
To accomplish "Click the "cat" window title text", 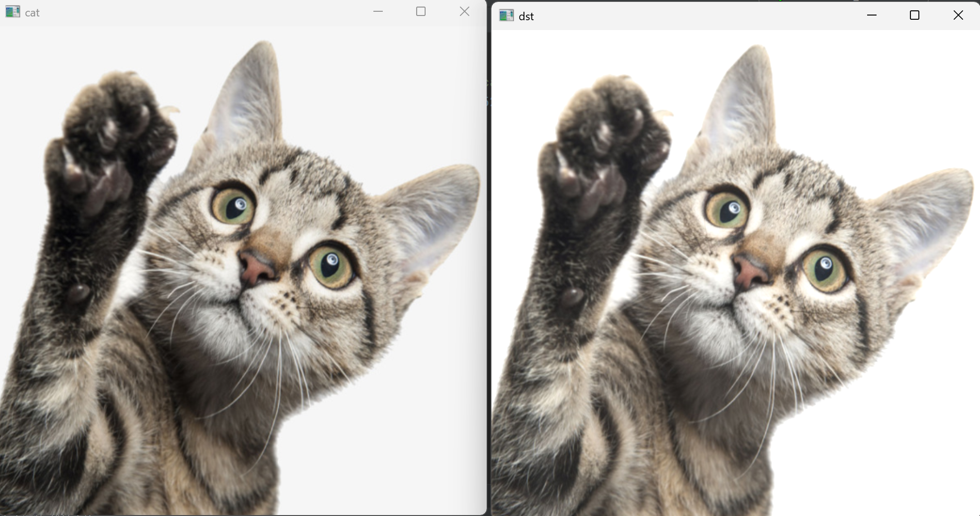I will (x=32, y=13).
